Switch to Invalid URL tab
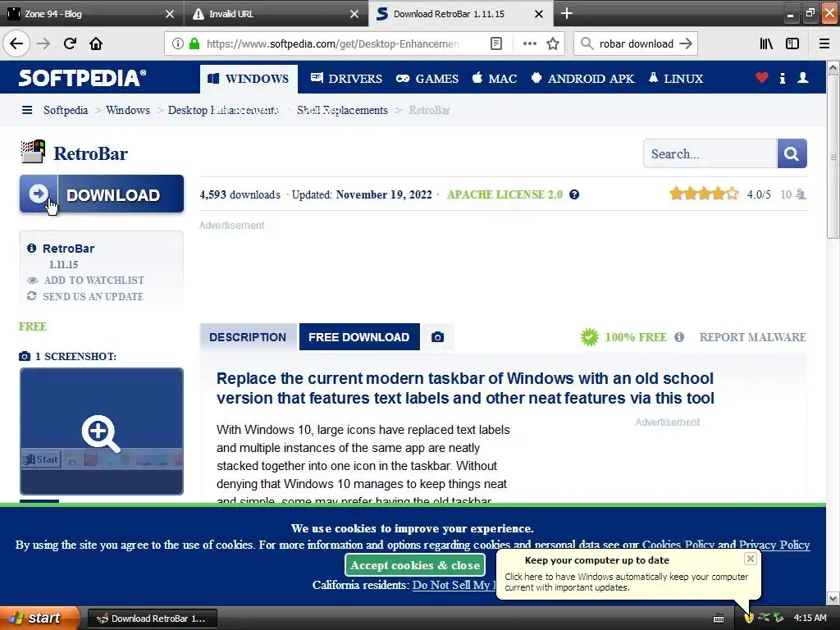 point(276,13)
